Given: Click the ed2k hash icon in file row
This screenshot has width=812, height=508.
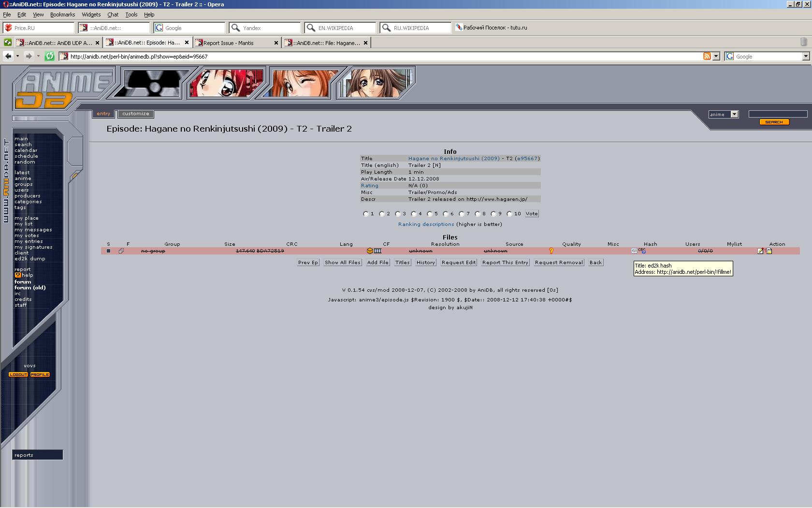Looking at the screenshot, I should click(634, 251).
